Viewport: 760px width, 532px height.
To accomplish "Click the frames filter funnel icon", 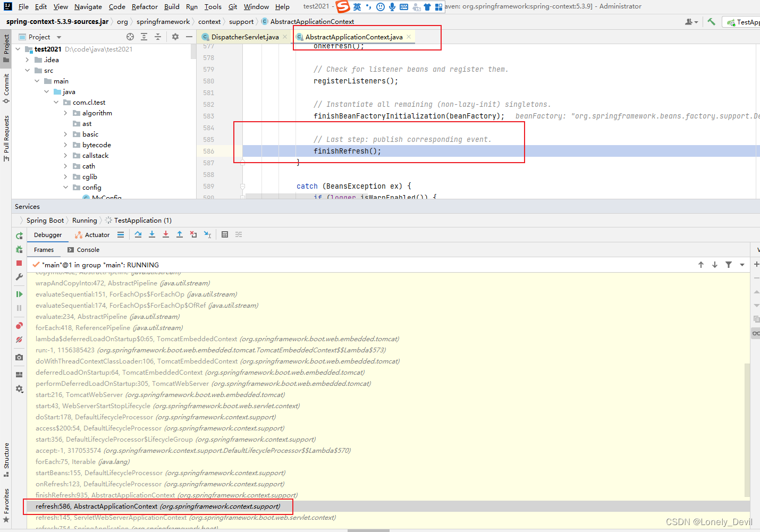I will pos(729,265).
